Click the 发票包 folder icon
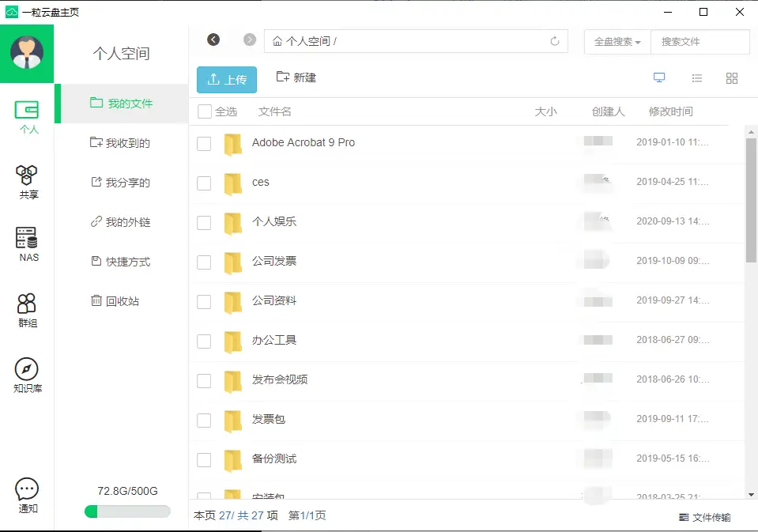Viewport: 758px width, 532px height. coord(232,421)
